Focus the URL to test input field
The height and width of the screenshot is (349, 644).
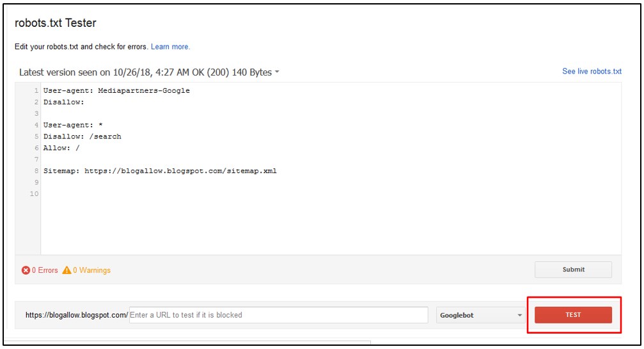point(278,315)
